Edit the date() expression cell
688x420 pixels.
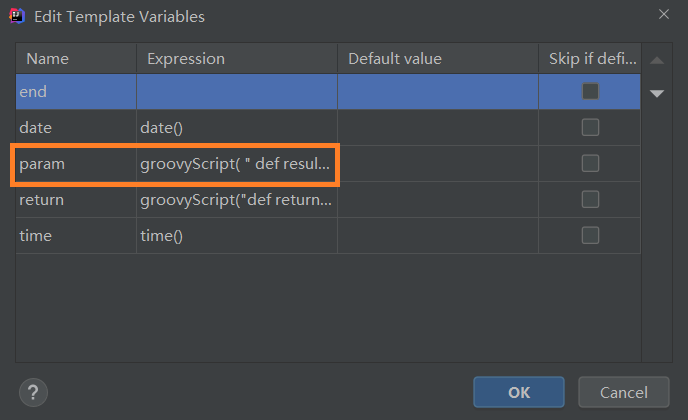[237, 128]
